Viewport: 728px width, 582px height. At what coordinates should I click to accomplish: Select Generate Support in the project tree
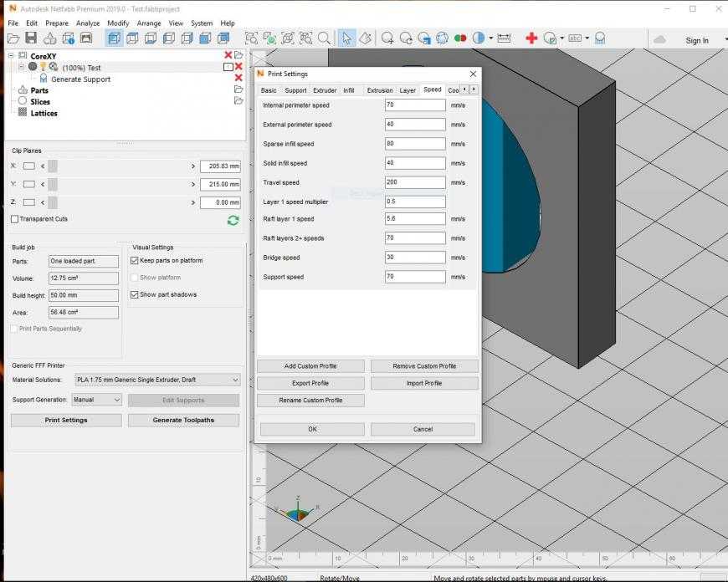coord(81,79)
